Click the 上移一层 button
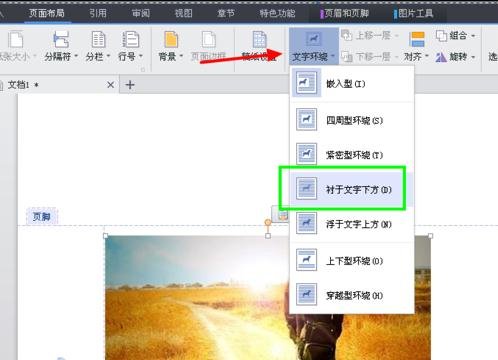The height and width of the screenshot is (360, 498). pyautogui.click(x=369, y=35)
